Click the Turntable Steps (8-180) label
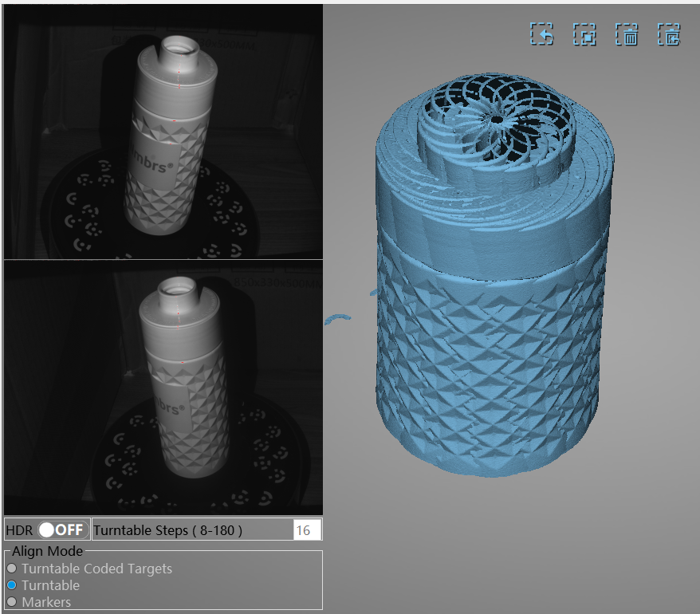 [x=167, y=530]
